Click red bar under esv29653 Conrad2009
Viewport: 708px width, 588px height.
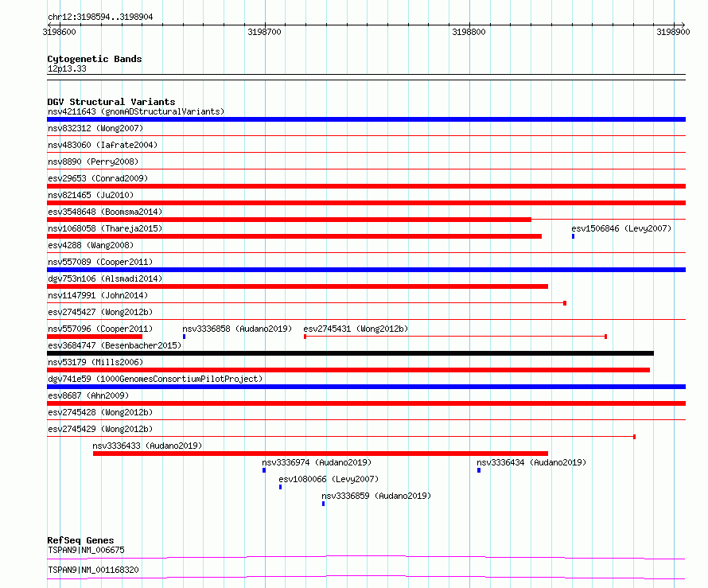(x=366, y=186)
